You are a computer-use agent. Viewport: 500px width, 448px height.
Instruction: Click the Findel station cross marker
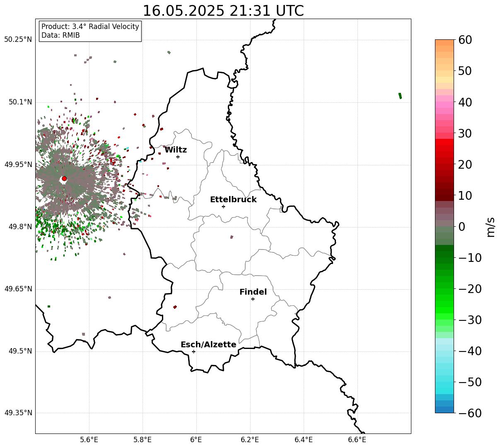coord(253,299)
